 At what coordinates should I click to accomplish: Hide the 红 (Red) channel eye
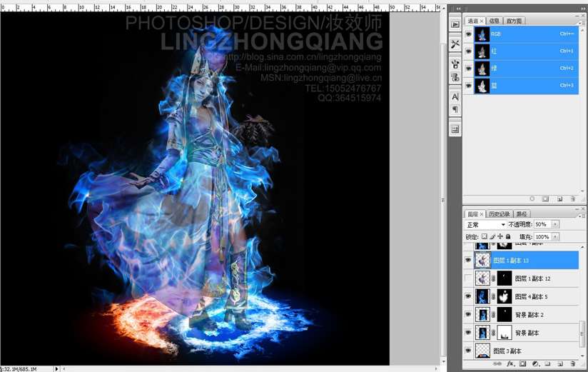[468, 51]
